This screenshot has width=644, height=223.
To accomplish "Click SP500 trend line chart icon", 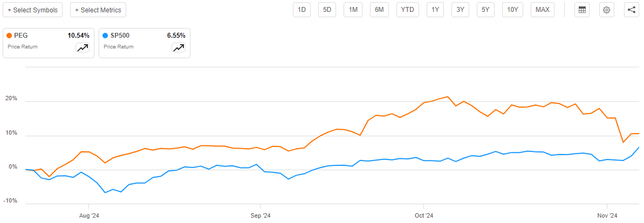I will 179,48.
